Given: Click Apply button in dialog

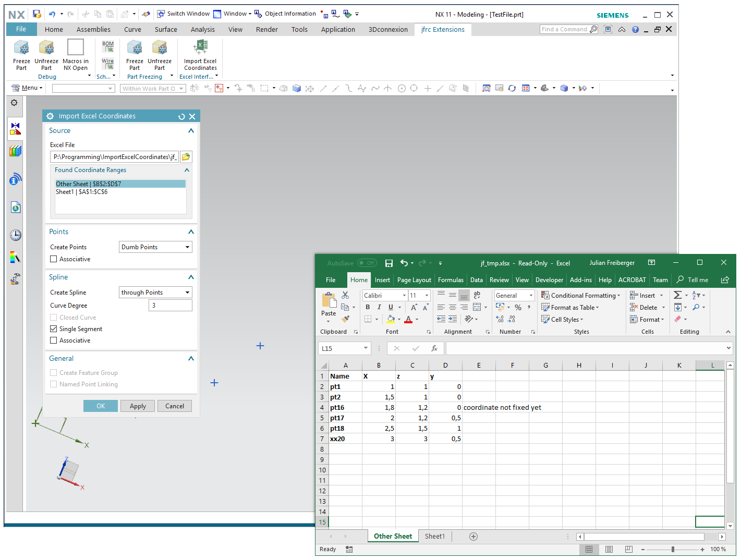Looking at the screenshot, I should pyautogui.click(x=138, y=406).
